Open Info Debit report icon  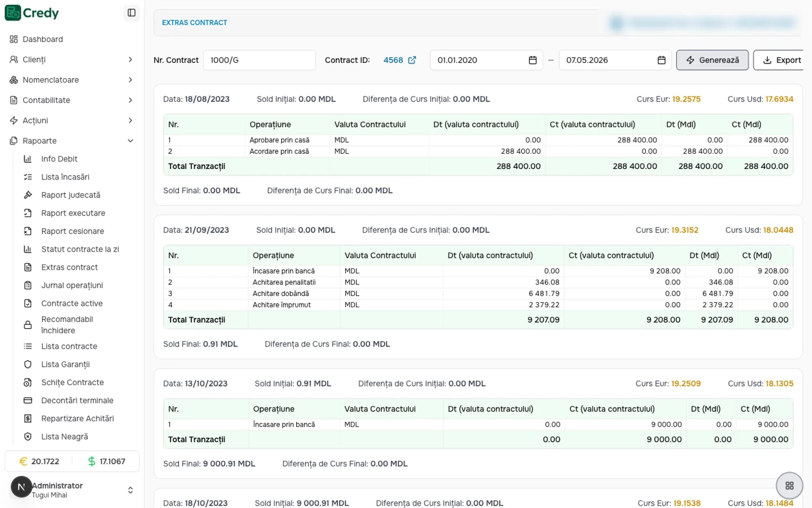coord(28,159)
